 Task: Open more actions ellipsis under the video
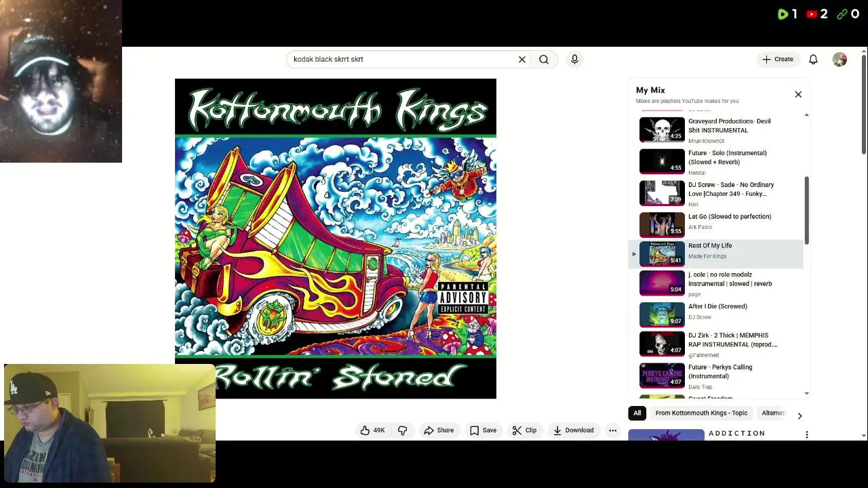(x=612, y=430)
